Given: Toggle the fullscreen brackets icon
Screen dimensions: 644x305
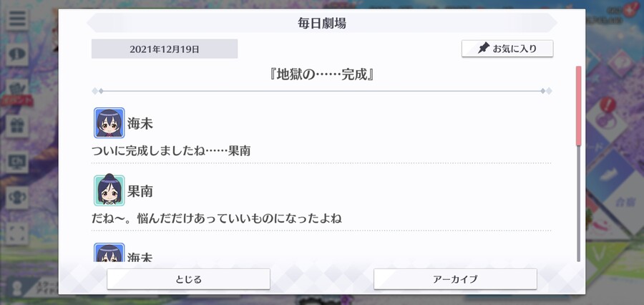Looking at the screenshot, I should tap(17, 233).
